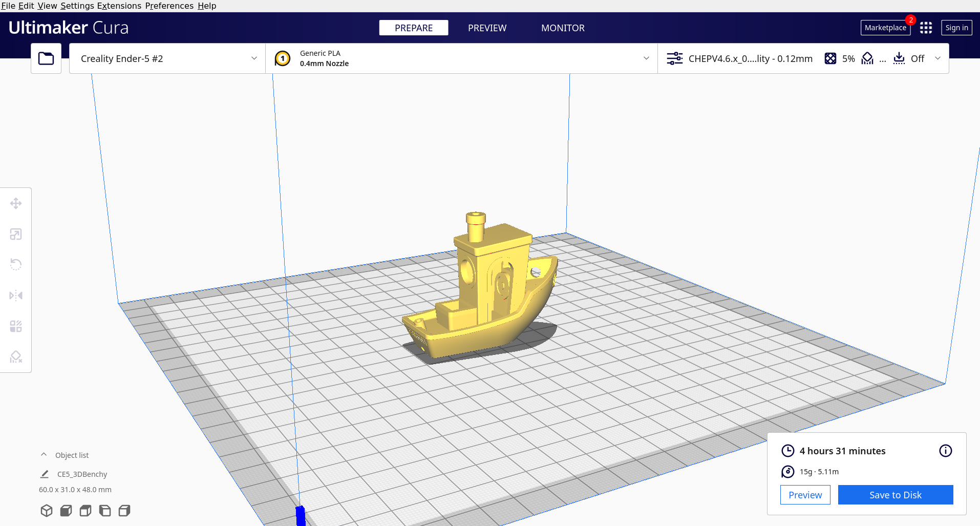Image resolution: width=980 pixels, height=526 pixels.
Task: Select the Move tool
Action: tap(16, 203)
